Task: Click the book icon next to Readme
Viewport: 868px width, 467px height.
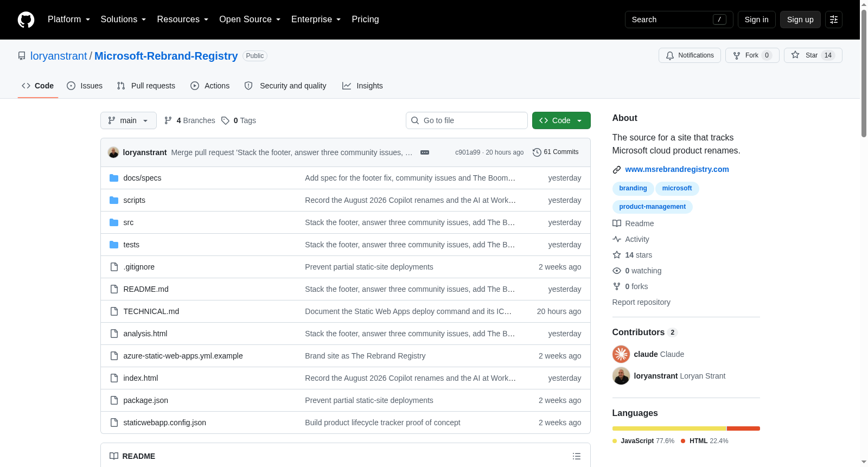Action: coord(617,223)
